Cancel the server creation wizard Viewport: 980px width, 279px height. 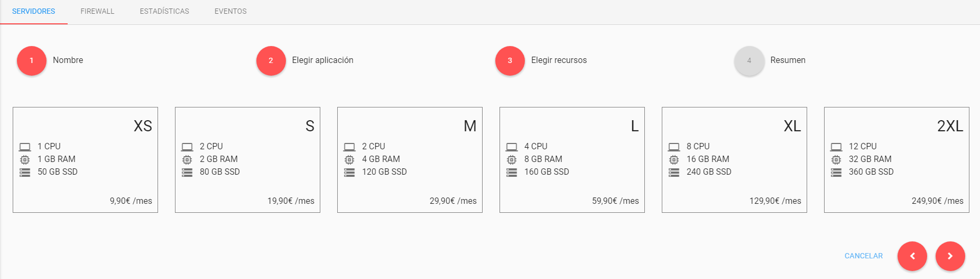(864, 256)
